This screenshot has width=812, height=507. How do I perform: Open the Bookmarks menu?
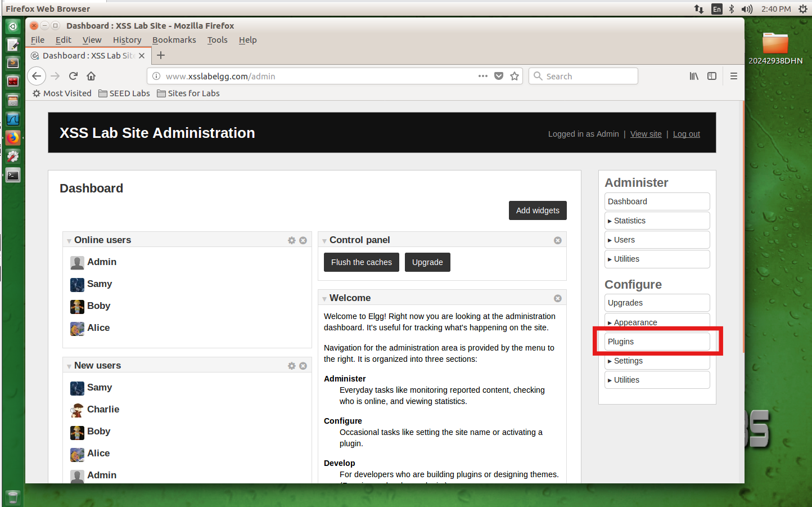tap(174, 40)
